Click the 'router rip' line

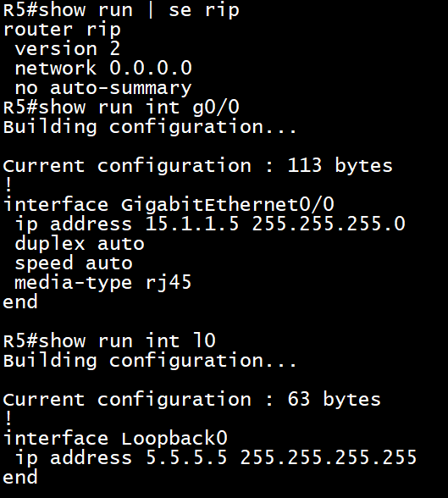pyautogui.click(x=62, y=30)
